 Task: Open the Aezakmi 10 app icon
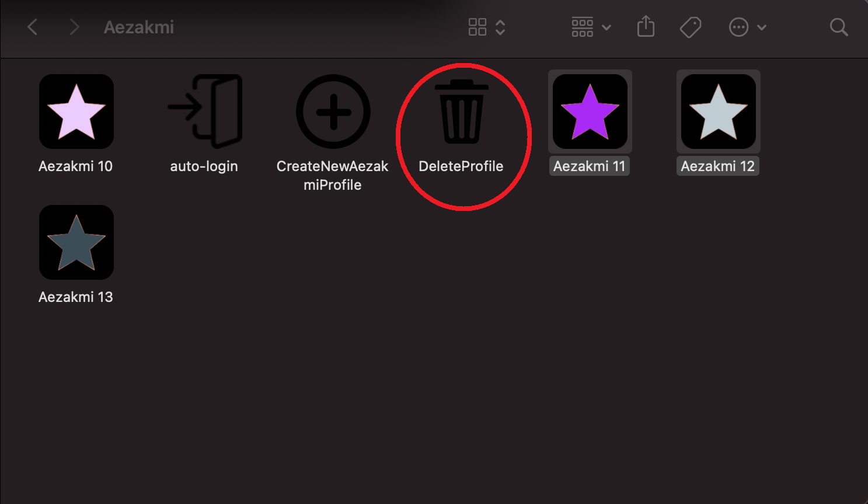click(76, 112)
